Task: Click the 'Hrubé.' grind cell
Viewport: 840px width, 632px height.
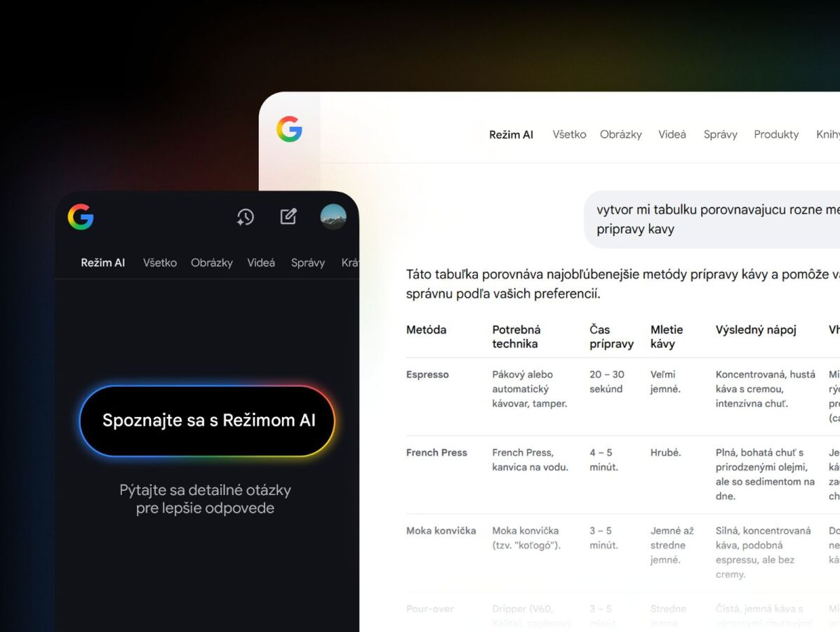Action: [666, 452]
